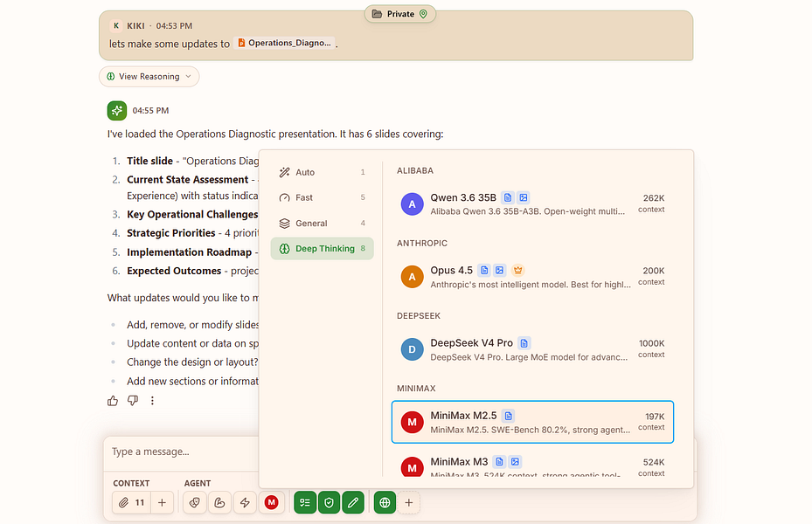Toggle the green checklist tool
The image size is (812, 524).
pos(305,502)
